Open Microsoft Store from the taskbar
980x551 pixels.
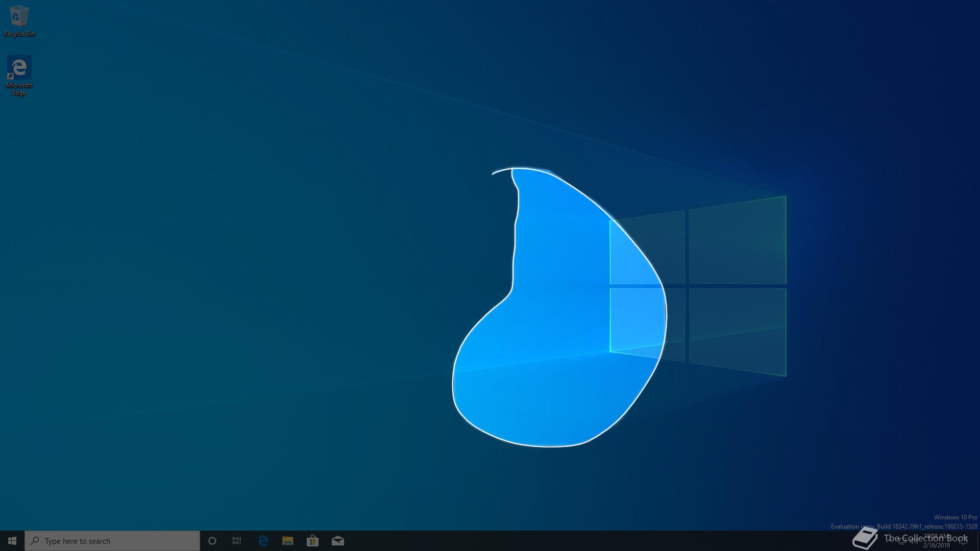pos(312,541)
